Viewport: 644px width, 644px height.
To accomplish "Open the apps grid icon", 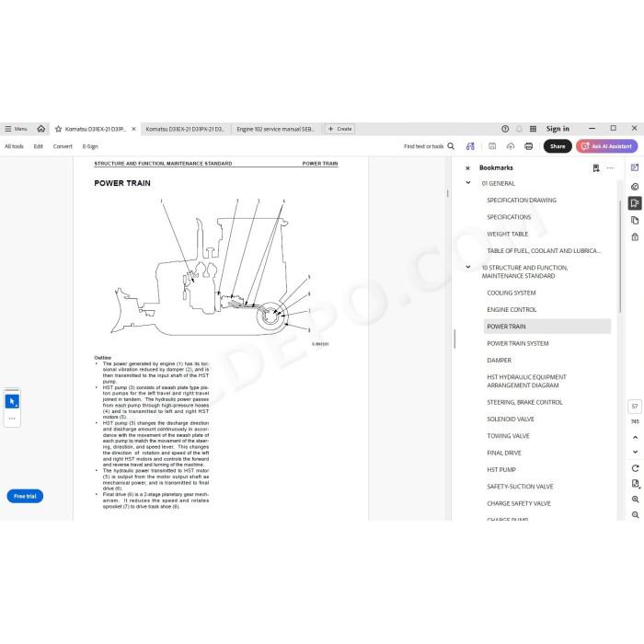I will (533, 129).
